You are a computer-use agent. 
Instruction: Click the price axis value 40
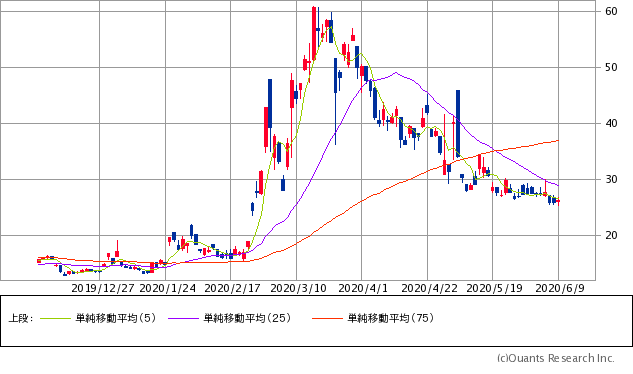611,124
